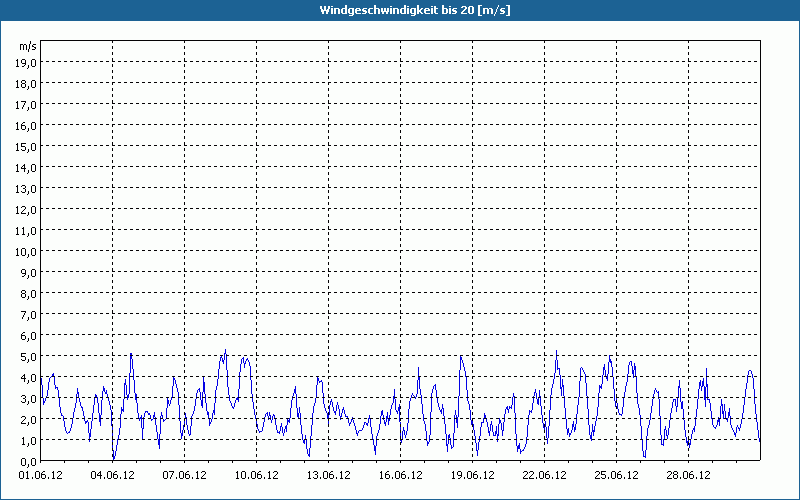The image size is (800, 500).
Task: Click the 19.06.12 date label
Action: click(x=472, y=475)
